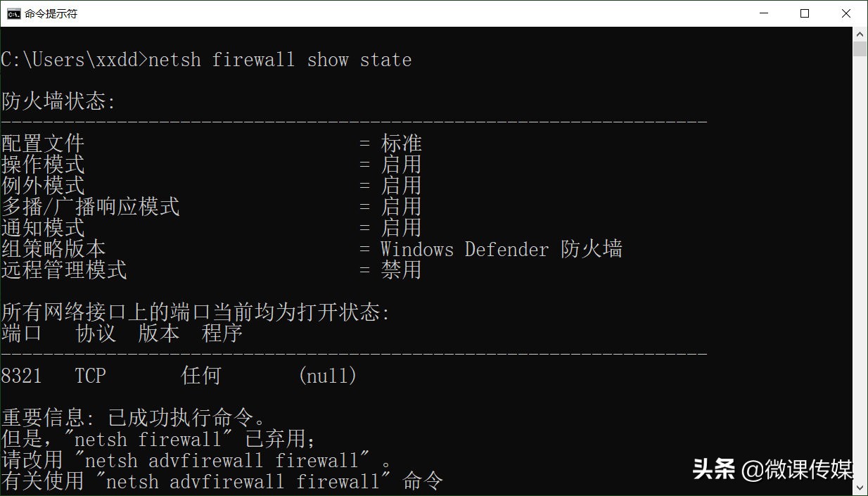Close the command prompt window
The height and width of the screenshot is (496, 868).
[x=846, y=13]
